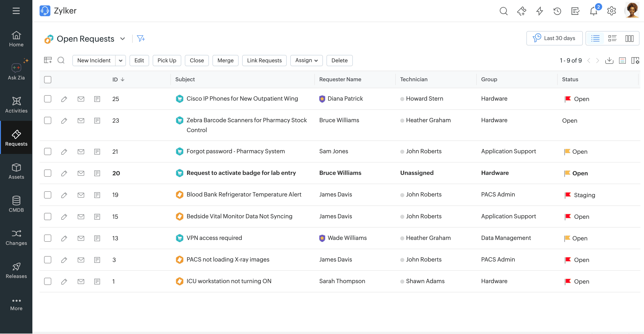Image resolution: width=644 pixels, height=334 pixels.
Task: Open the advanced filter funnel icon
Action: coord(141,38)
